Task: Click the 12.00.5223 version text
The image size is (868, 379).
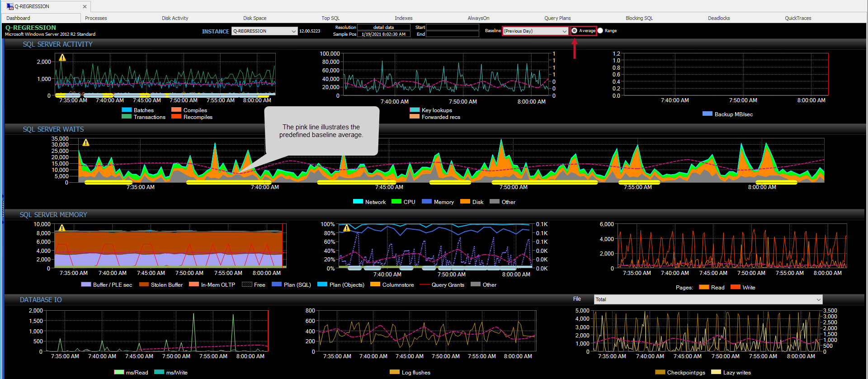Action: pos(310,31)
